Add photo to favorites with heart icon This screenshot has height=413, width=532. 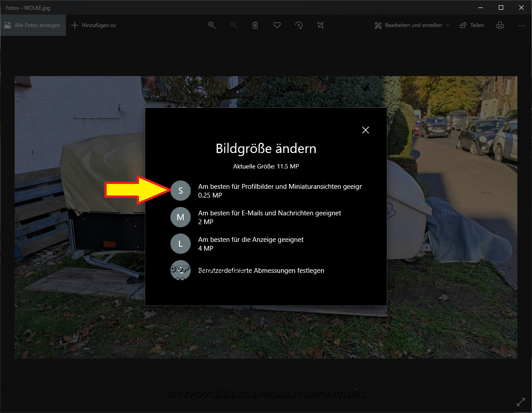click(277, 25)
